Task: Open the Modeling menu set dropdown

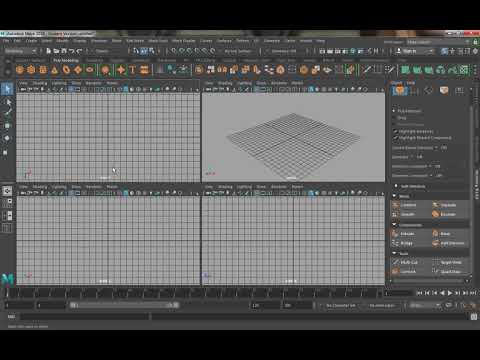Action: click(x=20, y=51)
